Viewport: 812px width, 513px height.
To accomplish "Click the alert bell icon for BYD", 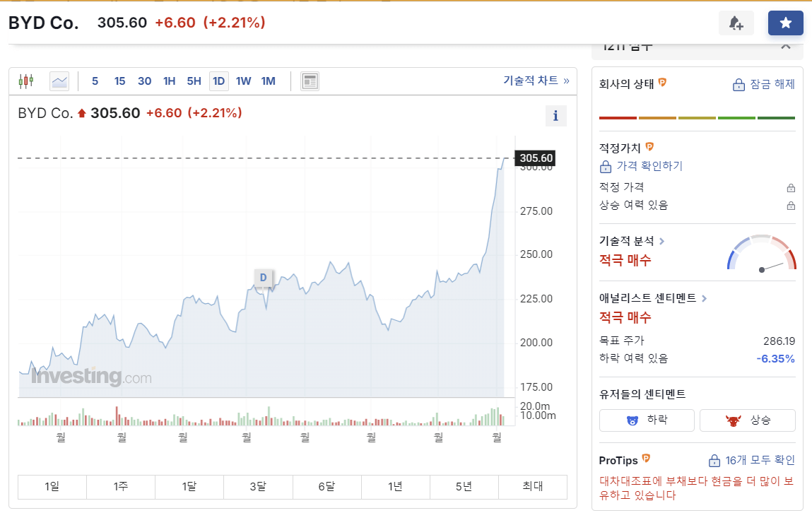I will point(736,23).
